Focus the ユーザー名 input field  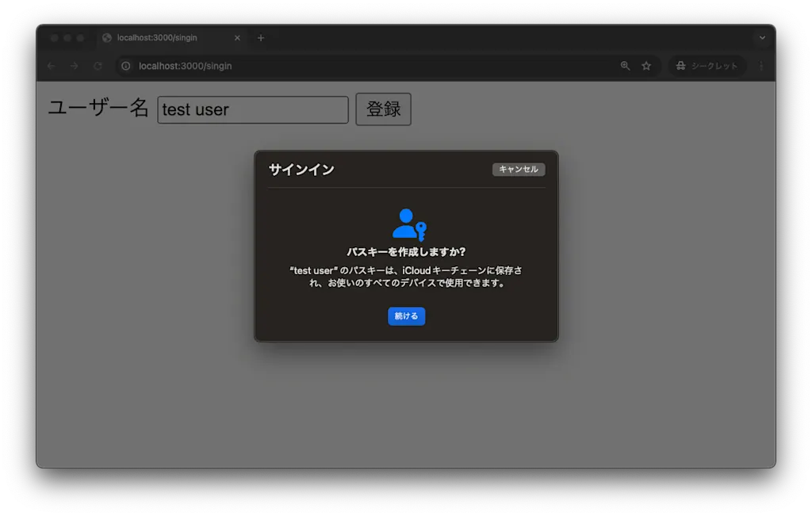(x=253, y=109)
